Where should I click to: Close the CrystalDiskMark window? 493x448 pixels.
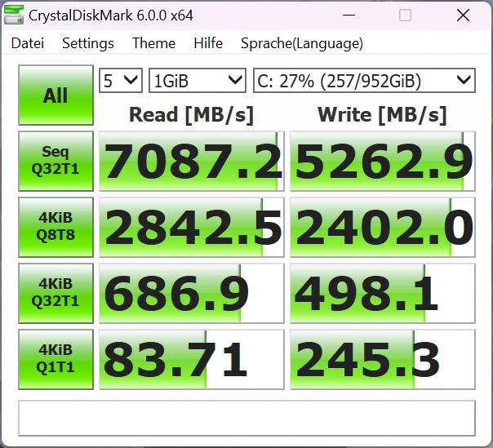click(463, 15)
